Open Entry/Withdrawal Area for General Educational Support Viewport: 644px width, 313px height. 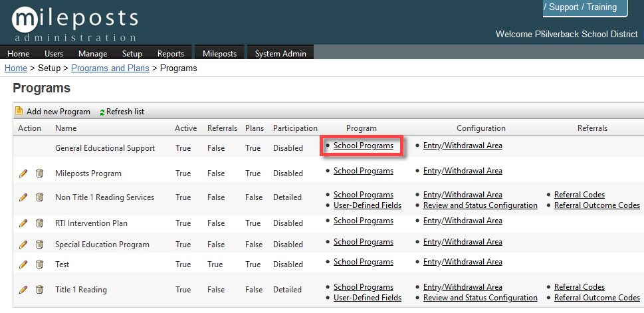(463, 146)
